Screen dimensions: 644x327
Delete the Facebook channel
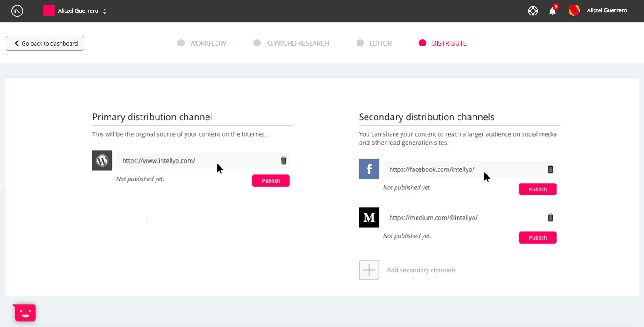click(550, 169)
